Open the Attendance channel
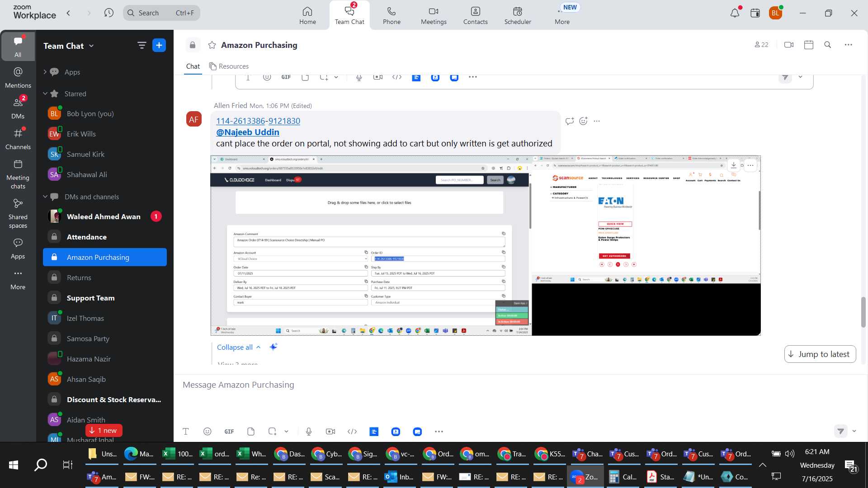Viewport: 868px width, 488px height. coord(105,237)
